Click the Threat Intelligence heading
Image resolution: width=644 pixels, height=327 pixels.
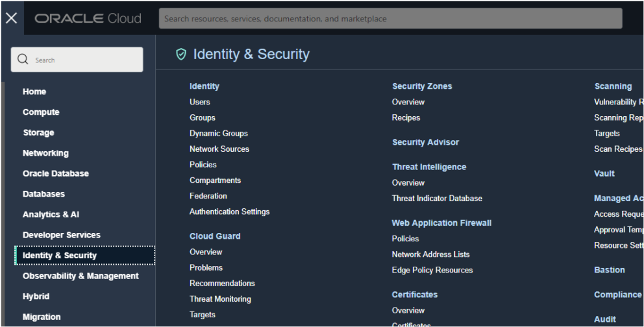point(428,167)
